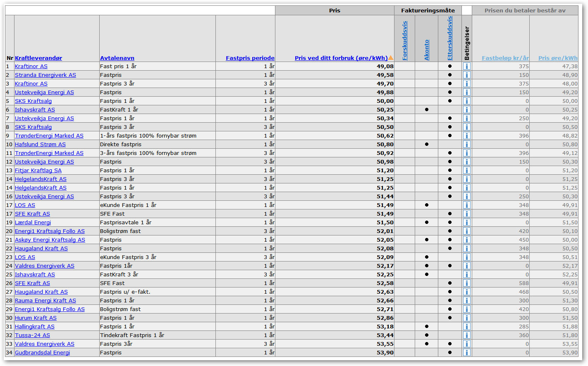588x366 pixels.
Task: Select the Pris øre/kWh value 47,38
Action: pos(570,66)
